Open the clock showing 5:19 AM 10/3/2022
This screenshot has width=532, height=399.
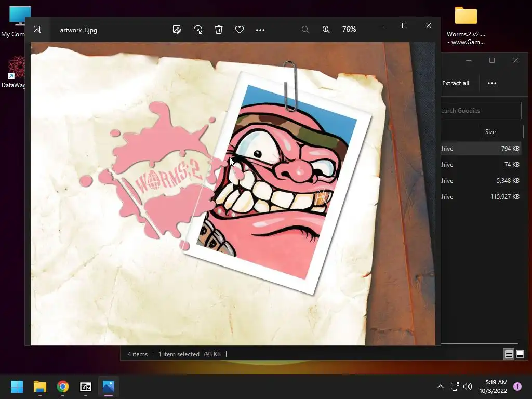pos(494,387)
